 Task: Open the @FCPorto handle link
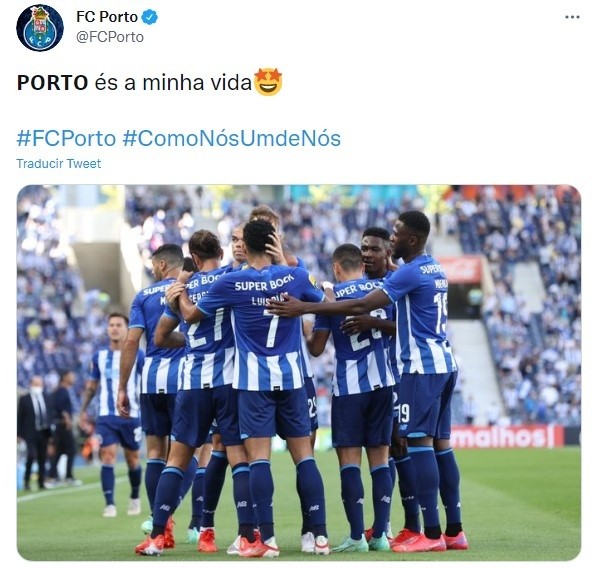tap(110, 37)
